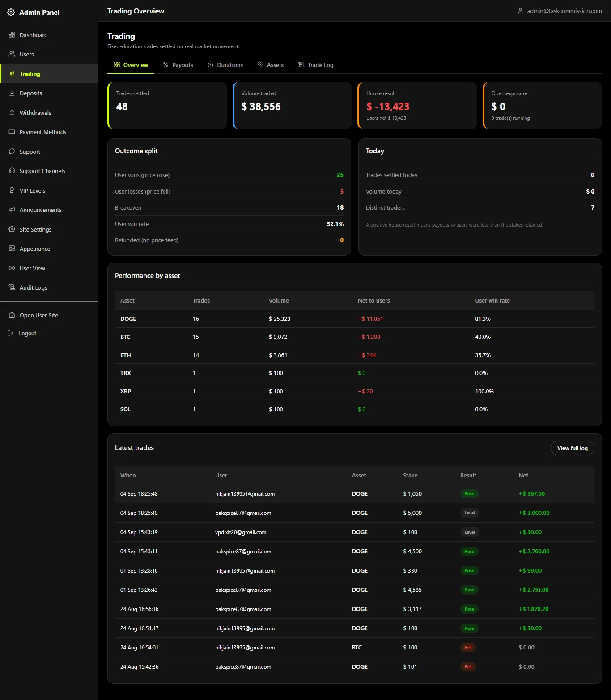Viewport: 611px width, 700px height.
Task: Open Withdrawals in the sidebar
Action: pos(49,113)
